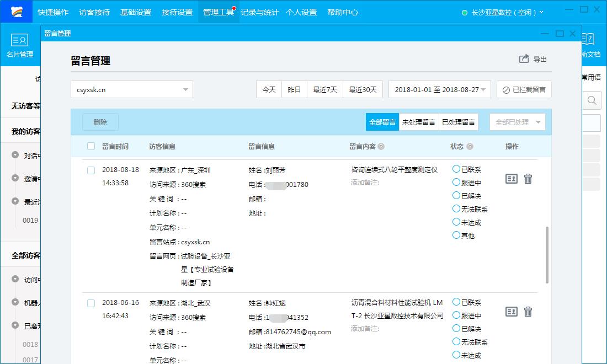The height and width of the screenshot is (364, 607).
Task: Open account status dropdown 长沙亚星数控
Action: (507, 12)
